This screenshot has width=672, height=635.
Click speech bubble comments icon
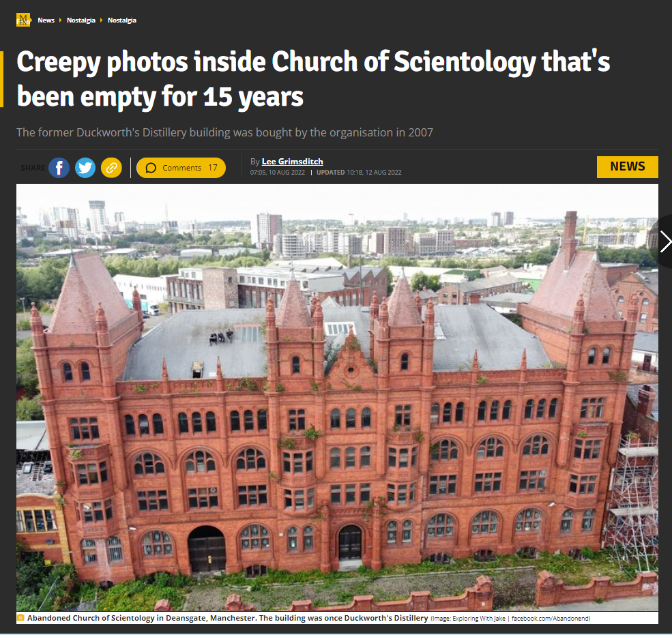151,168
